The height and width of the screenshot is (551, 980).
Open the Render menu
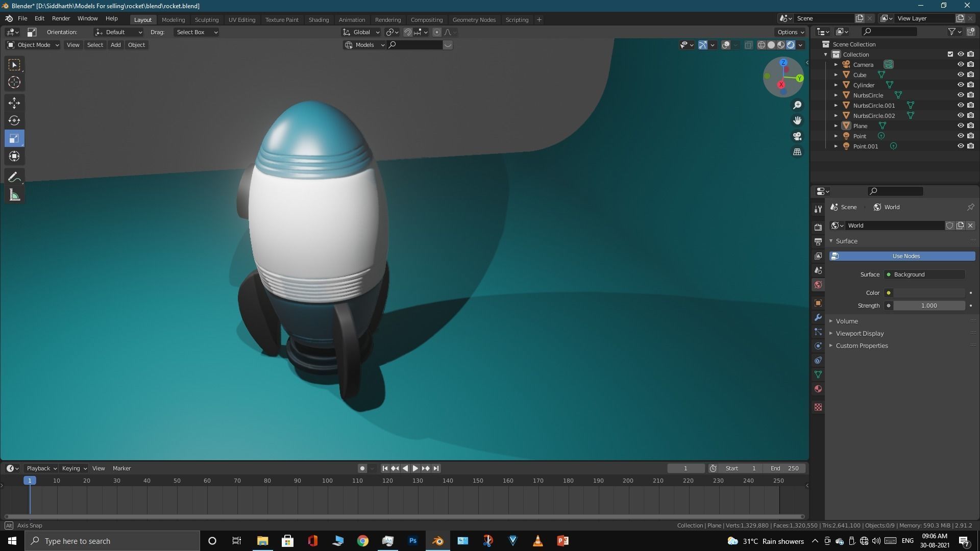(x=61, y=18)
